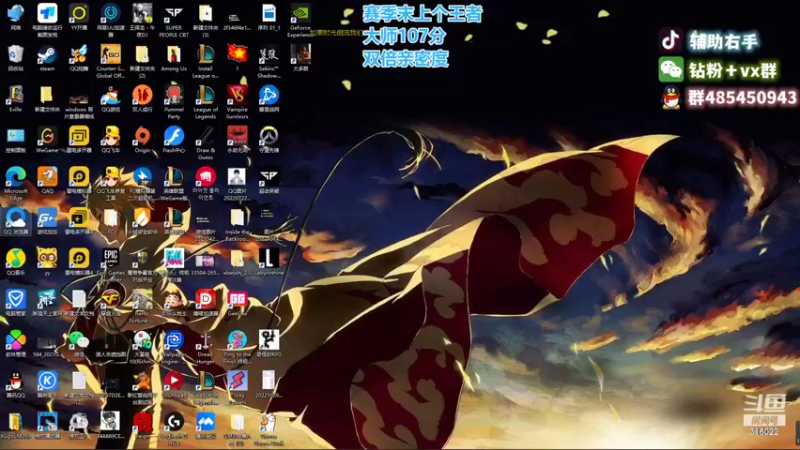
Task: Open the Flash Center shortcut
Action: (x=173, y=137)
